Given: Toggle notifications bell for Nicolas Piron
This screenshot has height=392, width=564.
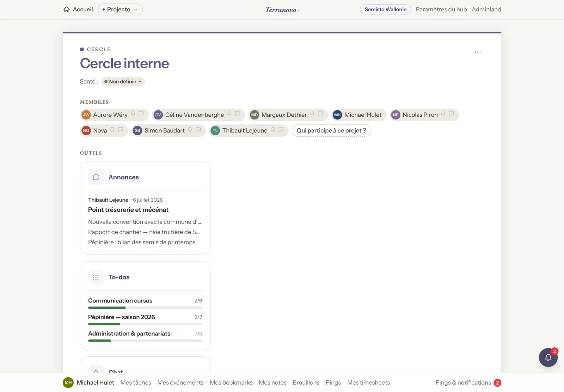Looking at the screenshot, I should tap(443, 114).
